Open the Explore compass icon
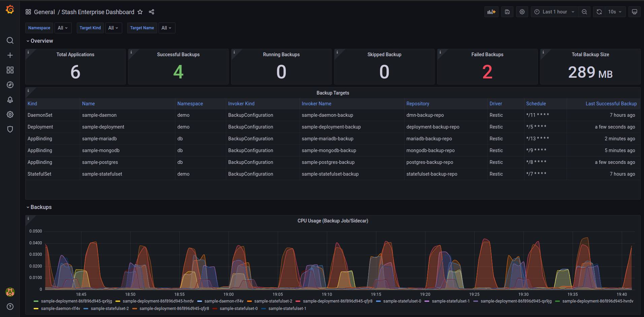The width and height of the screenshot is (644, 317). coord(10,85)
